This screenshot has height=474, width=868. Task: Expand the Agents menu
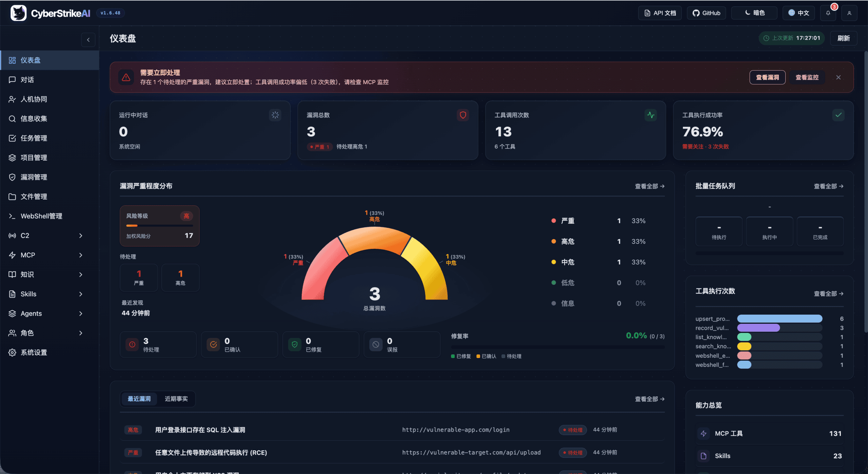tap(50, 313)
